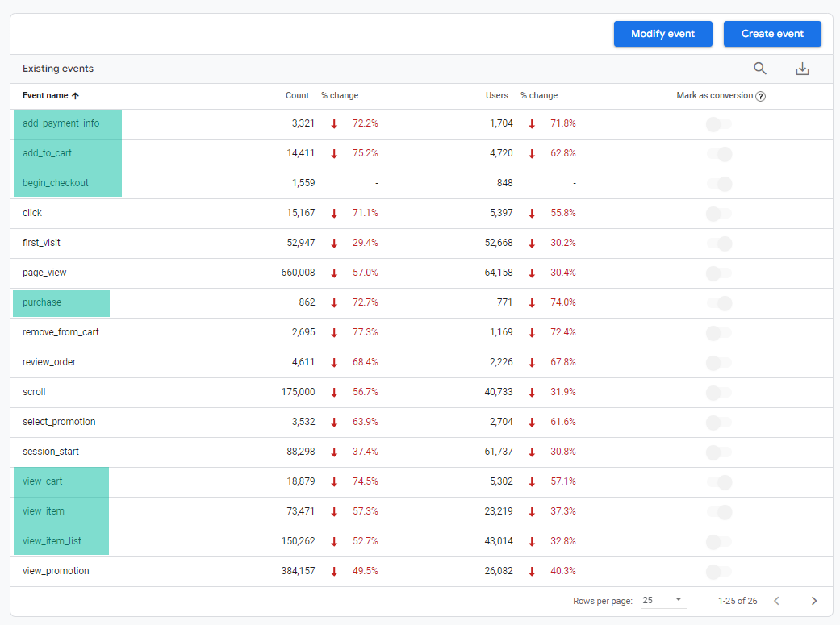The image size is (840, 625).
Task: Click select_promotion event name
Action: [x=59, y=422]
